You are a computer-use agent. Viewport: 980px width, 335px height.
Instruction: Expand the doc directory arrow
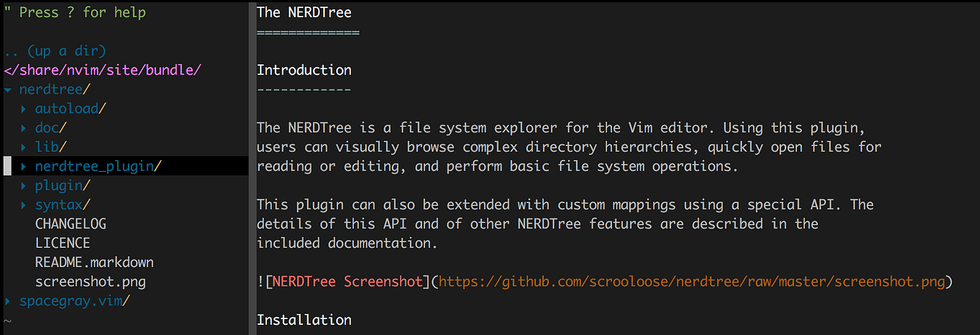[x=23, y=128]
